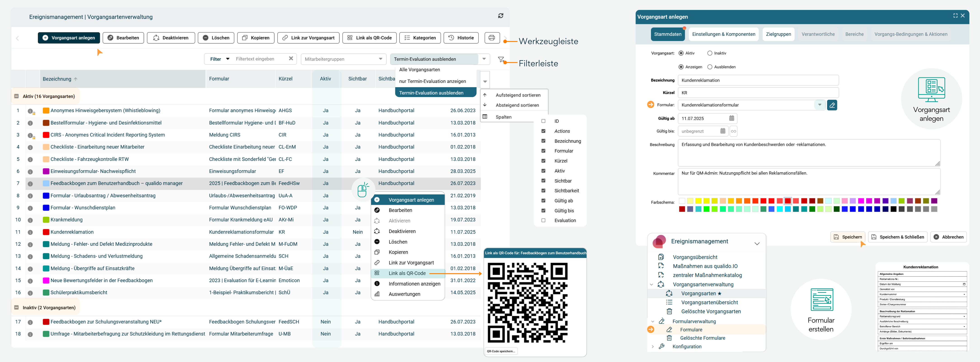Click the infinity icon beside Gültig bis
980x362 pixels.
(x=733, y=131)
